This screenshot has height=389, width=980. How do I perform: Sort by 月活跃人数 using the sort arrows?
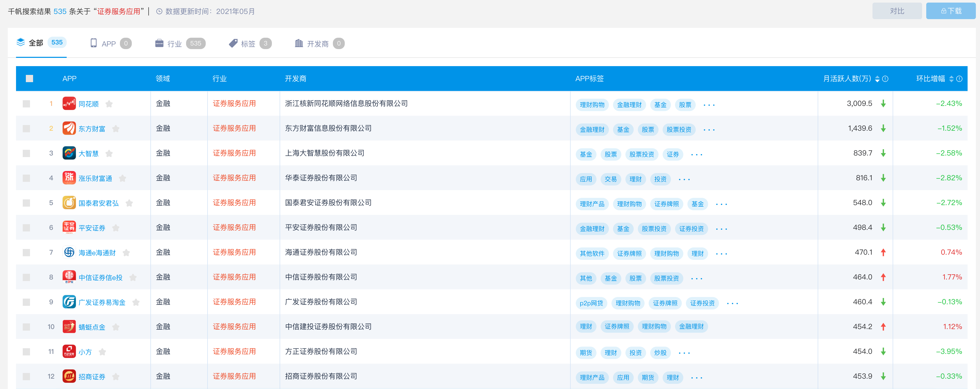point(877,79)
